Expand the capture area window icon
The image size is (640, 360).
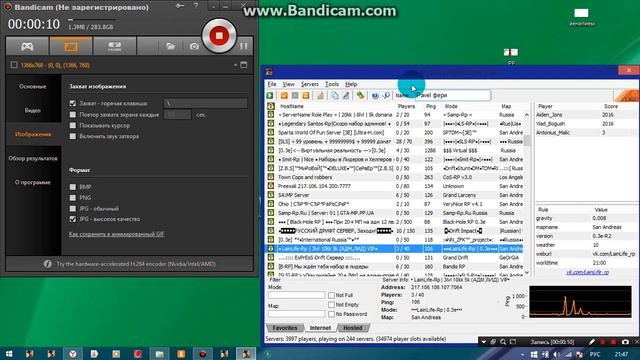[x=244, y=65]
